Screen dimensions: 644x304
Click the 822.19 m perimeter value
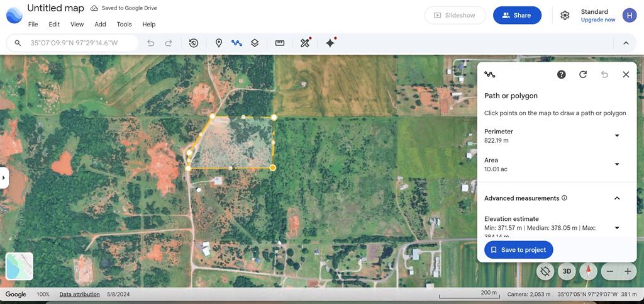pyautogui.click(x=496, y=140)
